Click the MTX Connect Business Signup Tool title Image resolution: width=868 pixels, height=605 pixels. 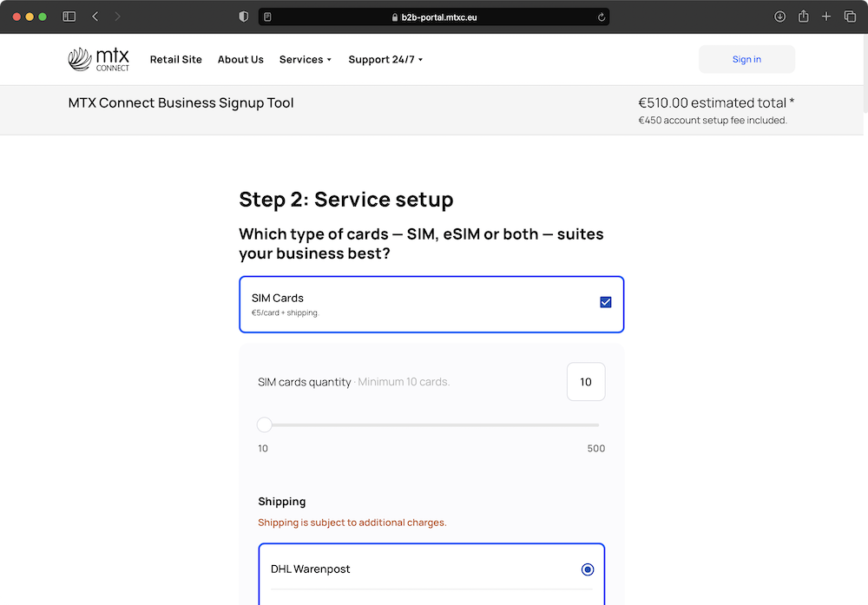pyautogui.click(x=181, y=102)
